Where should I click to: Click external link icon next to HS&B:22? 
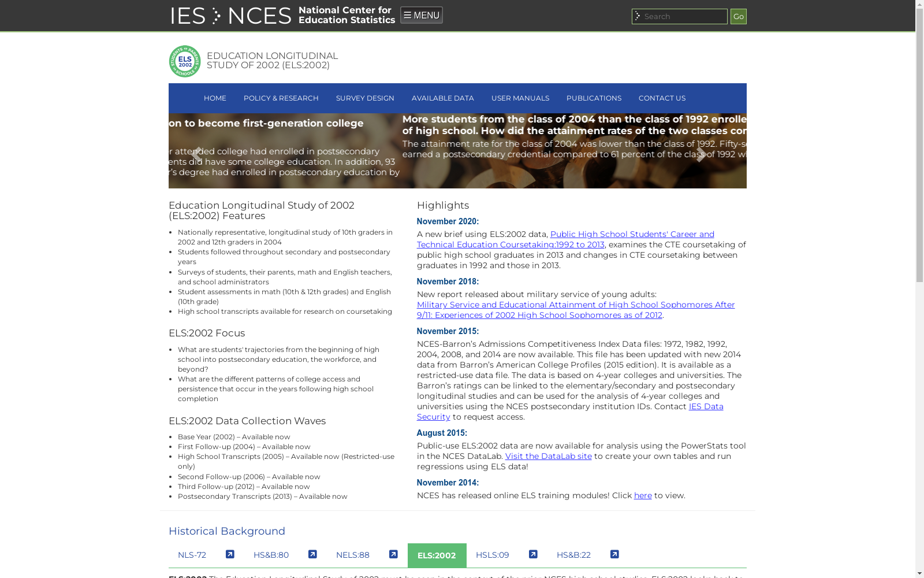tap(614, 554)
